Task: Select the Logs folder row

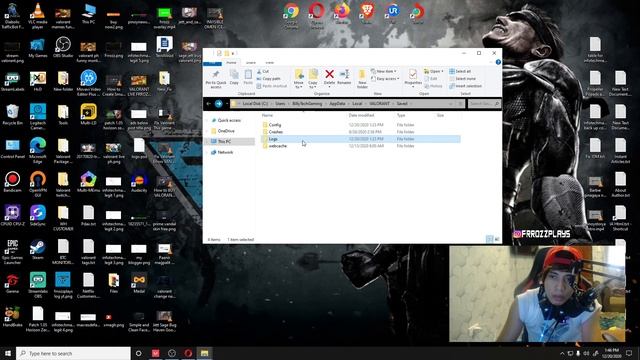Action: [360, 139]
